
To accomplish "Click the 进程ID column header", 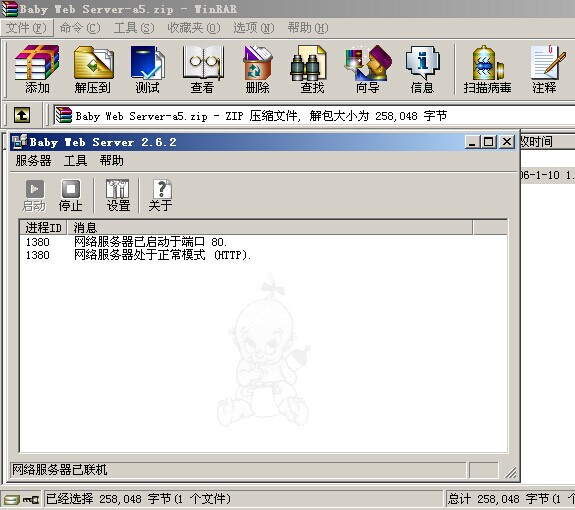I will click(x=43, y=228).
